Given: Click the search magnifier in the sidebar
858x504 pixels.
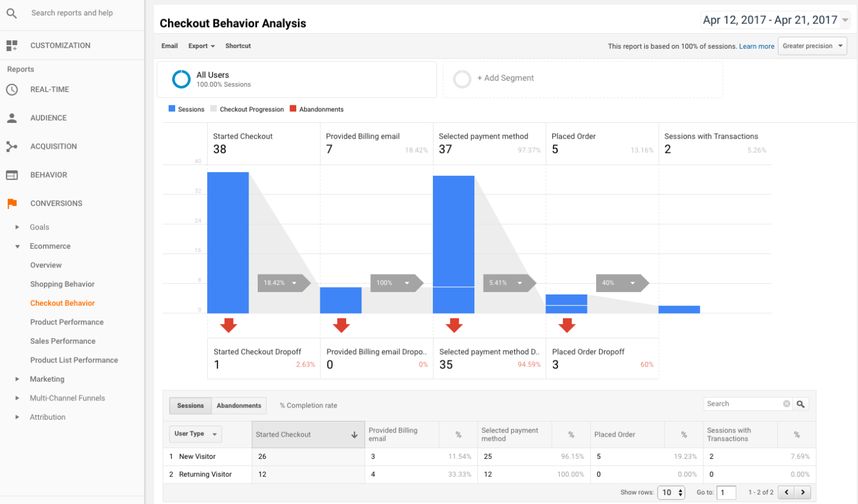Looking at the screenshot, I should click(x=11, y=13).
